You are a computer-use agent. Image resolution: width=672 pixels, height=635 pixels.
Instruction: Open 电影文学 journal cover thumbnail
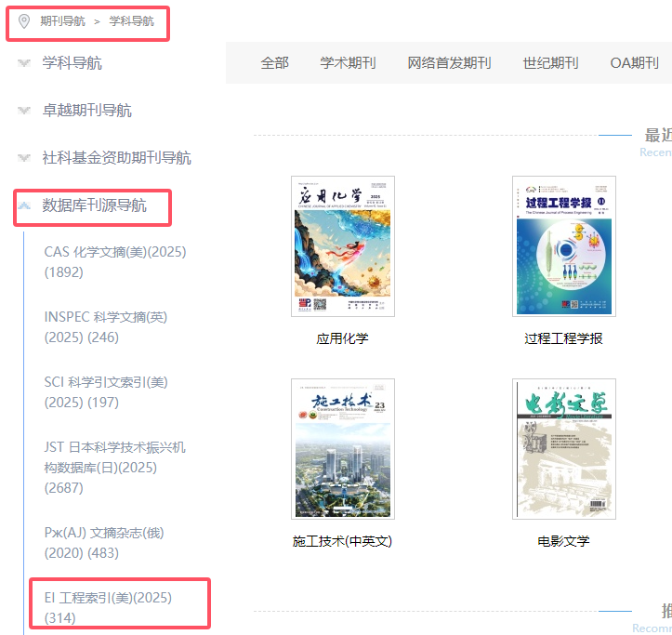pos(564,449)
